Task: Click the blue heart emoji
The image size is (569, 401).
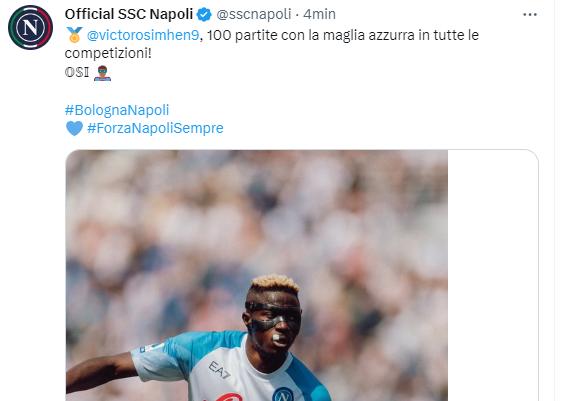Action: point(74,128)
